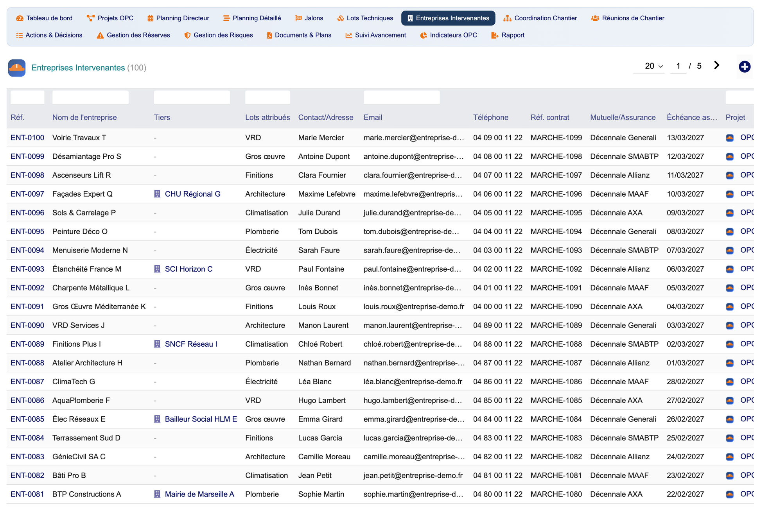Image resolution: width=761 pixels, height=532 pixels.
Task: Click project icon in ENT-0087 row
Action: click(x=730, y=382)
